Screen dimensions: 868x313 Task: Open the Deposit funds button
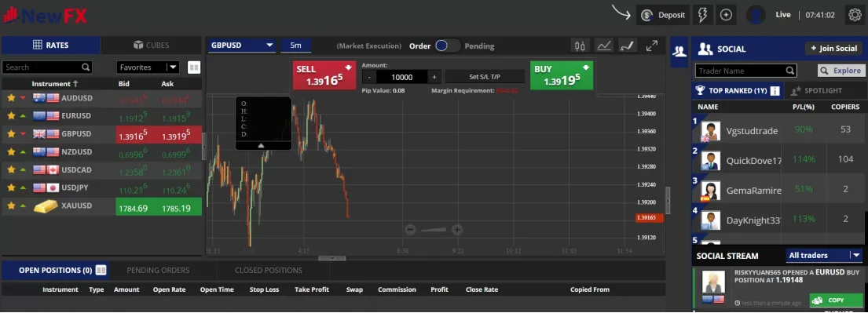(663, 15)
